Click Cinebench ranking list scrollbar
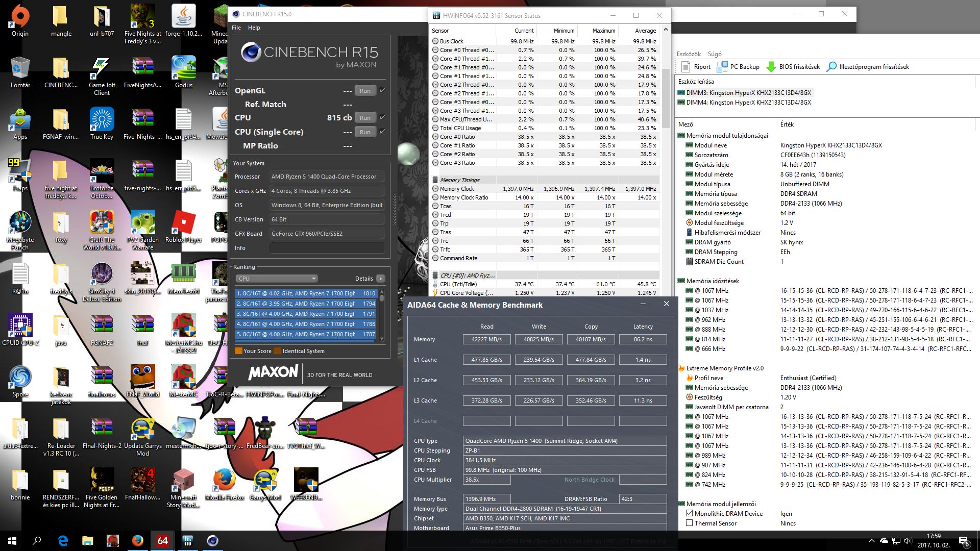The width and height of the screenshot is (980, 551). pyautogui.click(x=381, y=298)
